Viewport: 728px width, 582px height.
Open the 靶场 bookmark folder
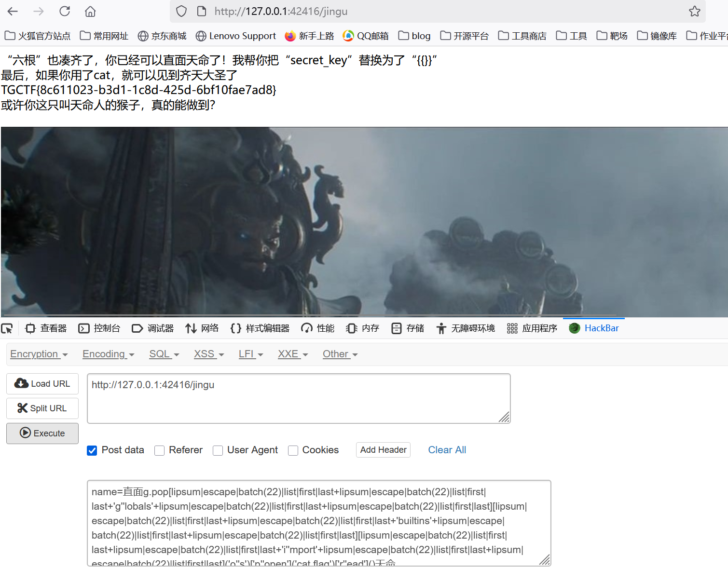(x=612, y=36)
